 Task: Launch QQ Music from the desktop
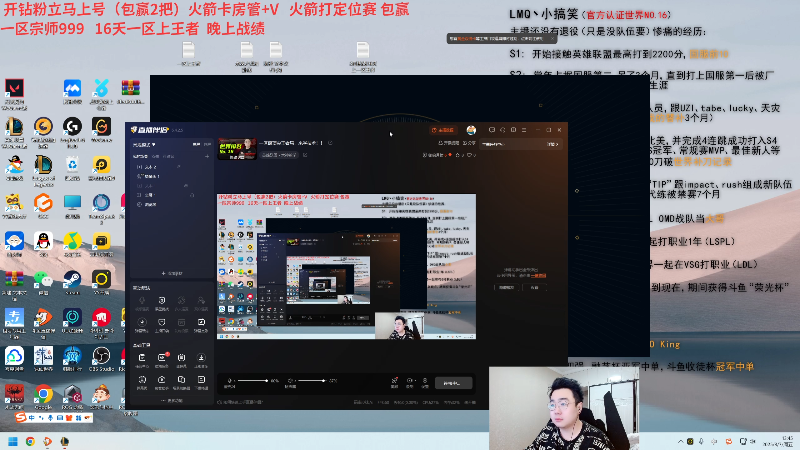72,241
